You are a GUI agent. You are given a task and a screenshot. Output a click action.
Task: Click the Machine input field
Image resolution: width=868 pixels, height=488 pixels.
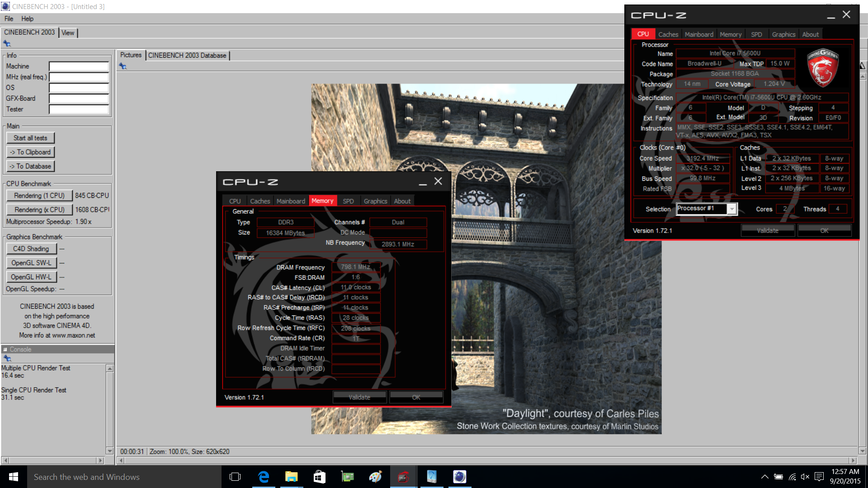pyautogui.click(x=79, y=66)
